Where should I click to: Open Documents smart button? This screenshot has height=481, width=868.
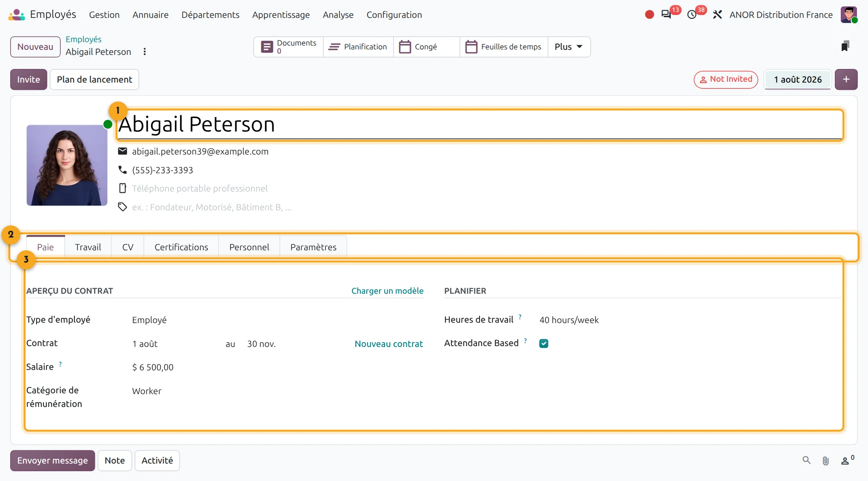(x=288, y=47)
